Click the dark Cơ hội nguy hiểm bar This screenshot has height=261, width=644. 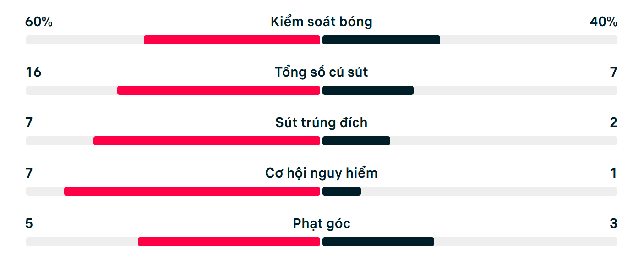[342, 191]
